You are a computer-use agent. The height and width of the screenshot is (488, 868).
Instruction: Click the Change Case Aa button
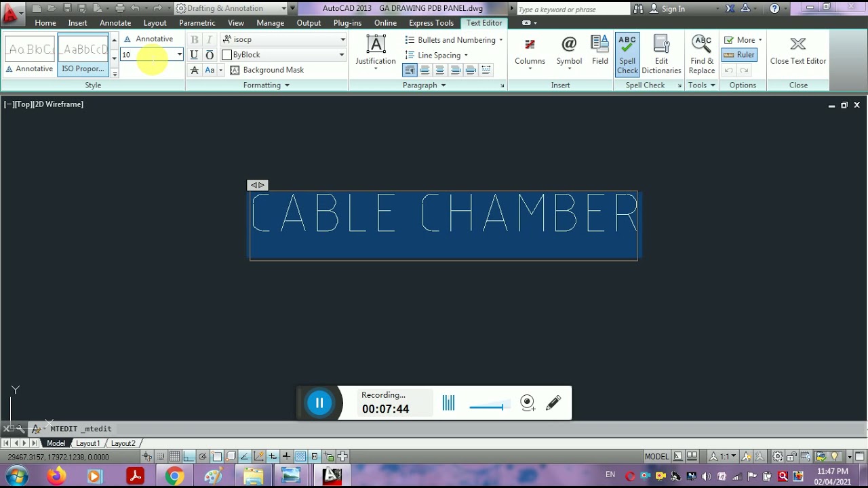(210, 70)
